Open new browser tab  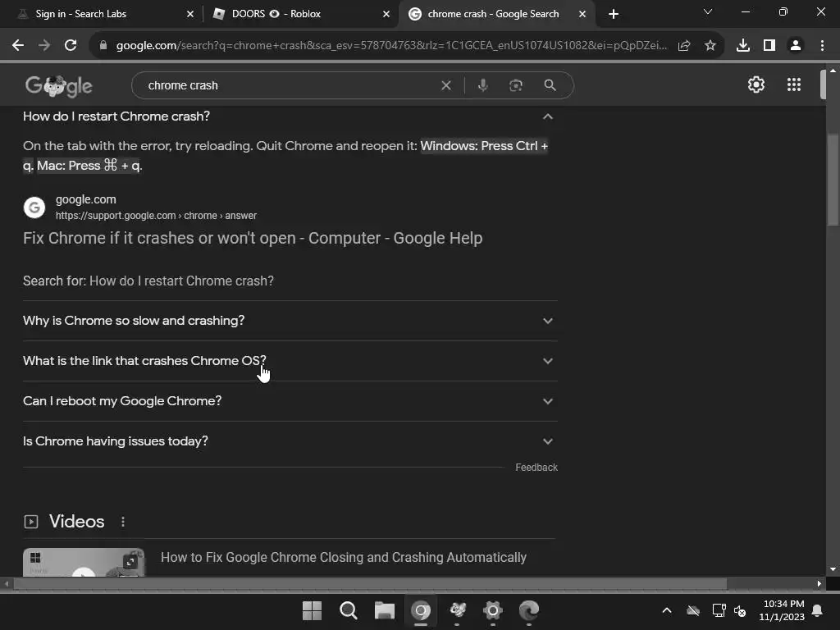tap(614, 14)
